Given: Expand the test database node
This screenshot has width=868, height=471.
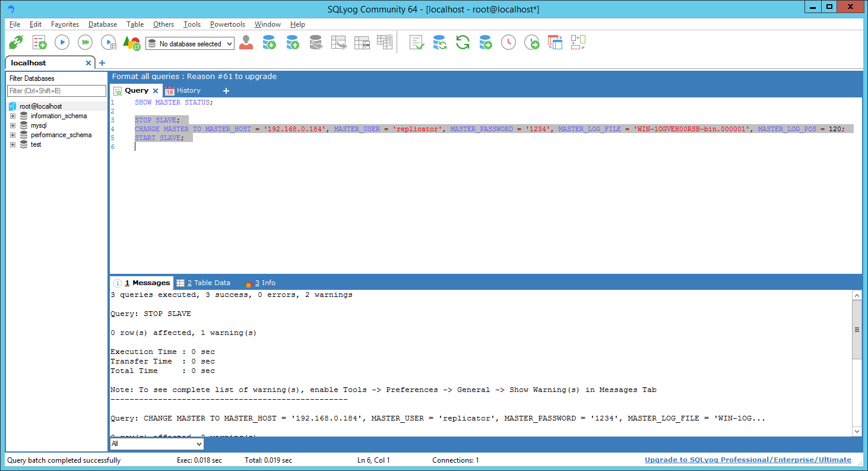Looking at the screenshot, I should tap(12, 144).
